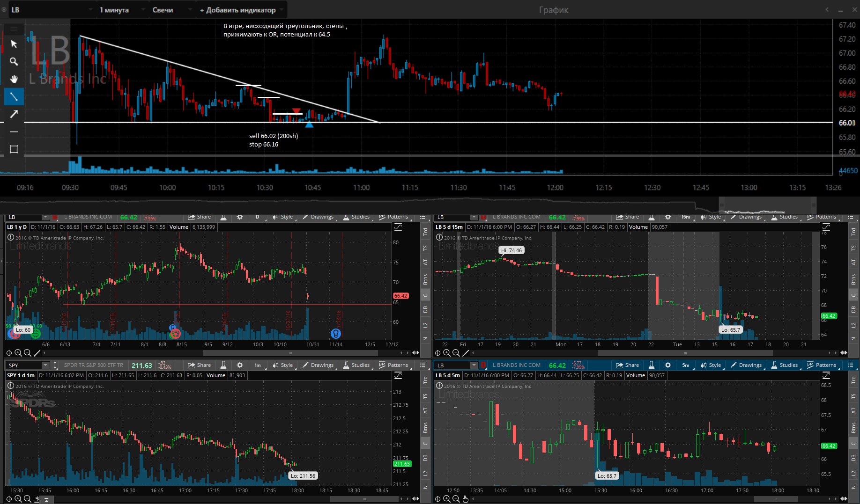The width and height of the screenshot is (860, 504).
Task: Click Share in the LB daily chart
Action: [x=200, y=217]
